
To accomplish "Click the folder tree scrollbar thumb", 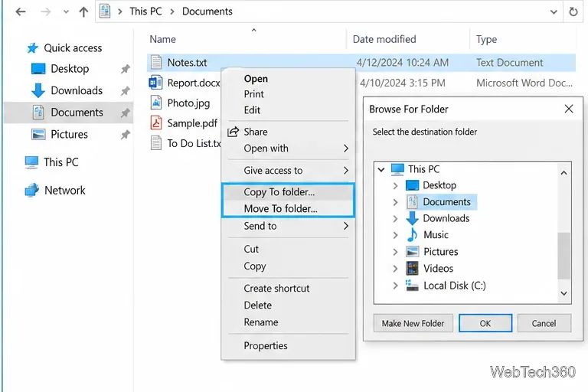I will [563, 256].
